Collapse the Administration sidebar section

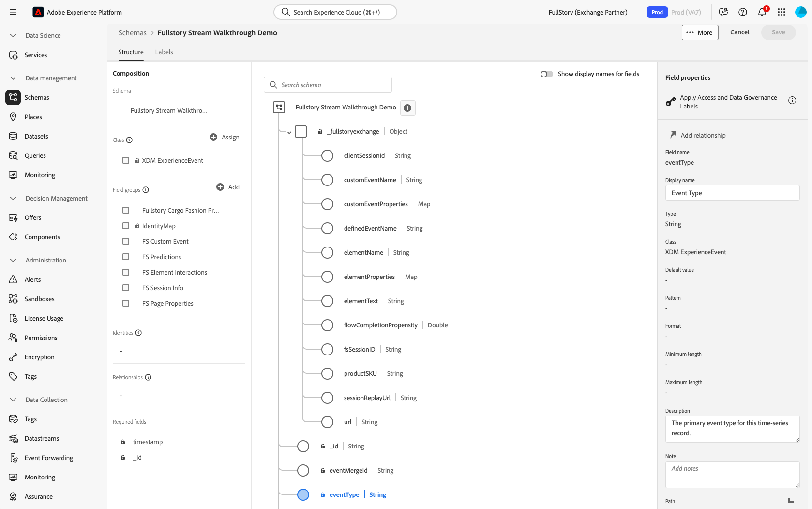(x=13, y=260)
